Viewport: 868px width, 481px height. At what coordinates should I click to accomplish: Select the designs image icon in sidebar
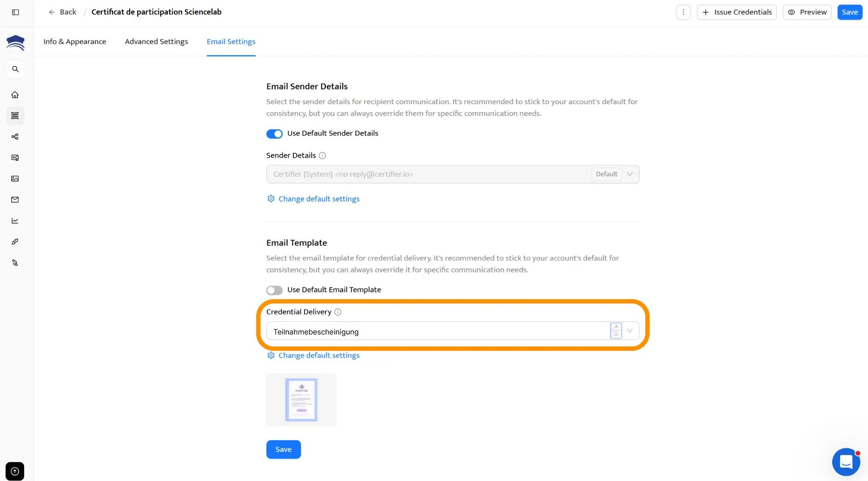coord(15,179)
